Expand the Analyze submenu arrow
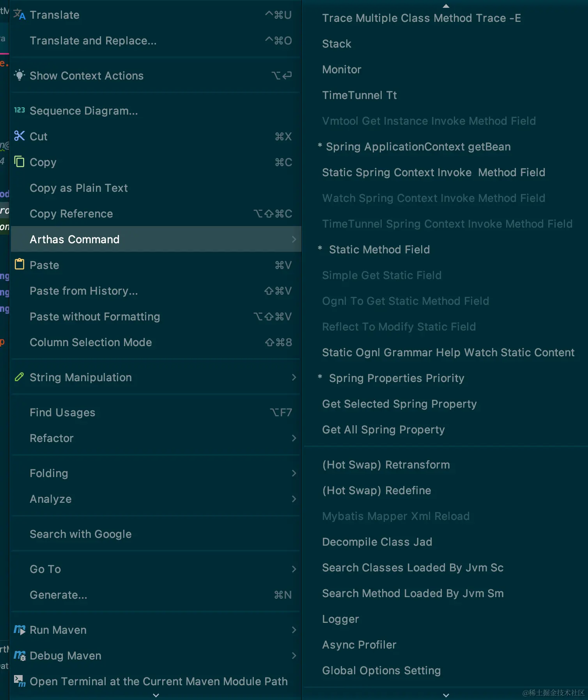Screen dimensions: 588x700 click(x=294, y=499)
